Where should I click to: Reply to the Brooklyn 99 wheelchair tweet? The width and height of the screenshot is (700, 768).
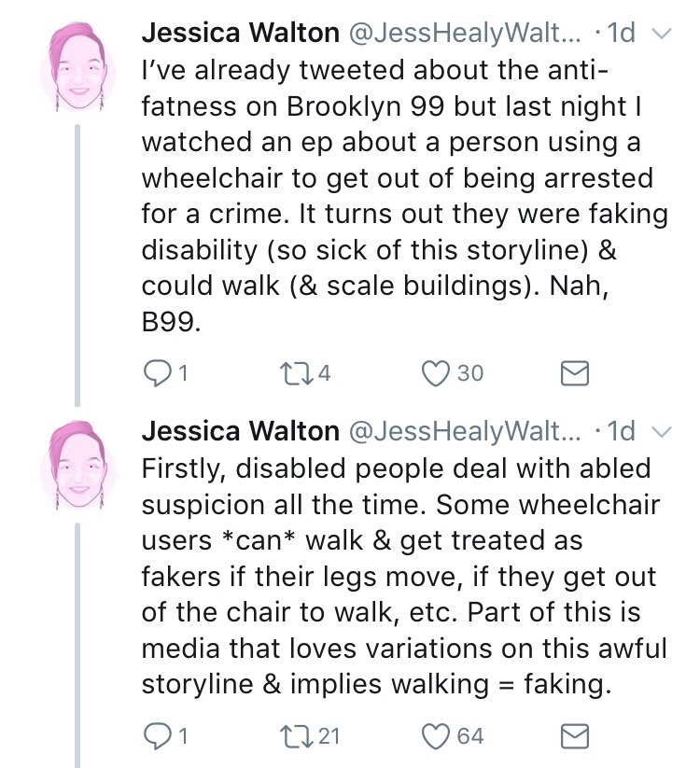pyautogui.click(x=156, y=373)
